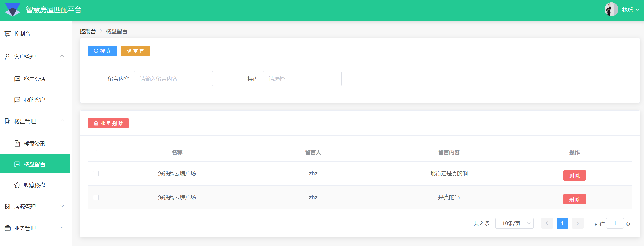644x246 pixels.
Task: Click the 操作 column header
Action: click(x=574, y=152)
